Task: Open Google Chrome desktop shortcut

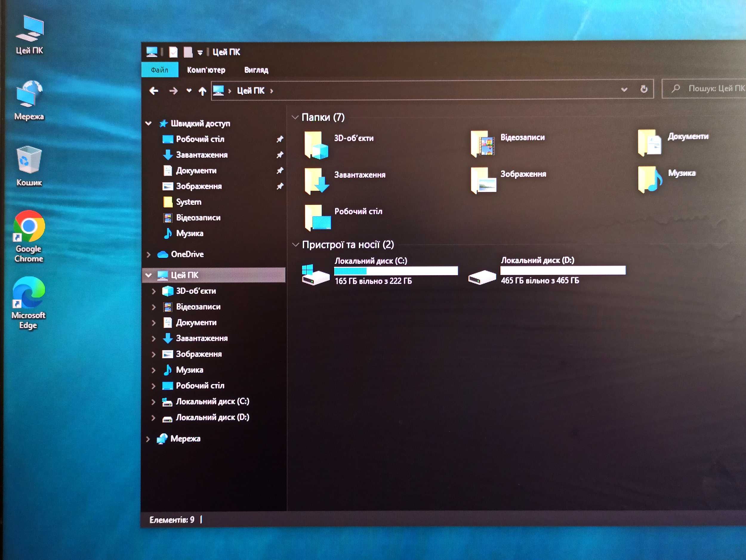Action: point(29,237)
